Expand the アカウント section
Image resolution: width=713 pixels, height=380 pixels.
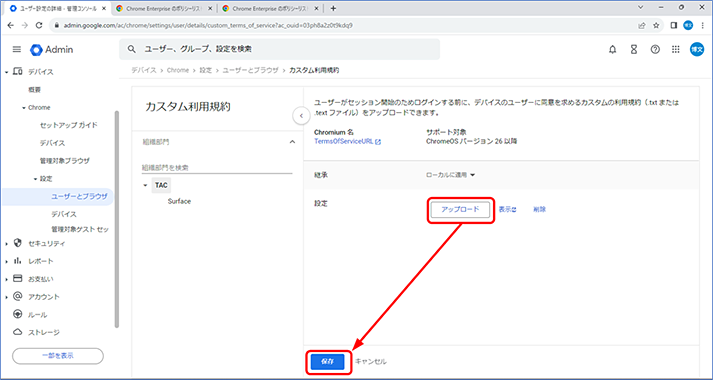tap(6, 297)
